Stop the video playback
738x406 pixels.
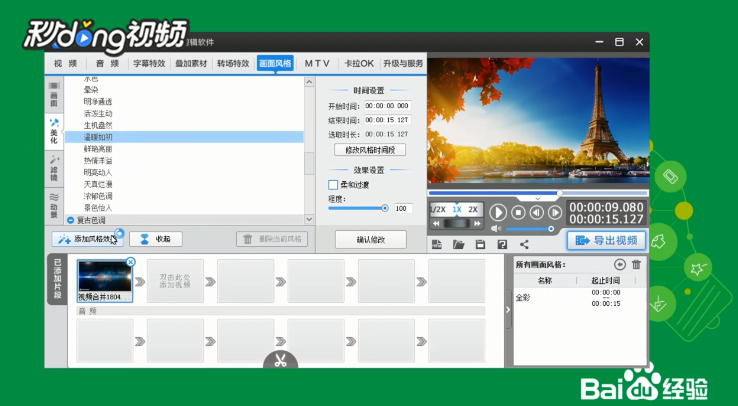coord(518,213)
